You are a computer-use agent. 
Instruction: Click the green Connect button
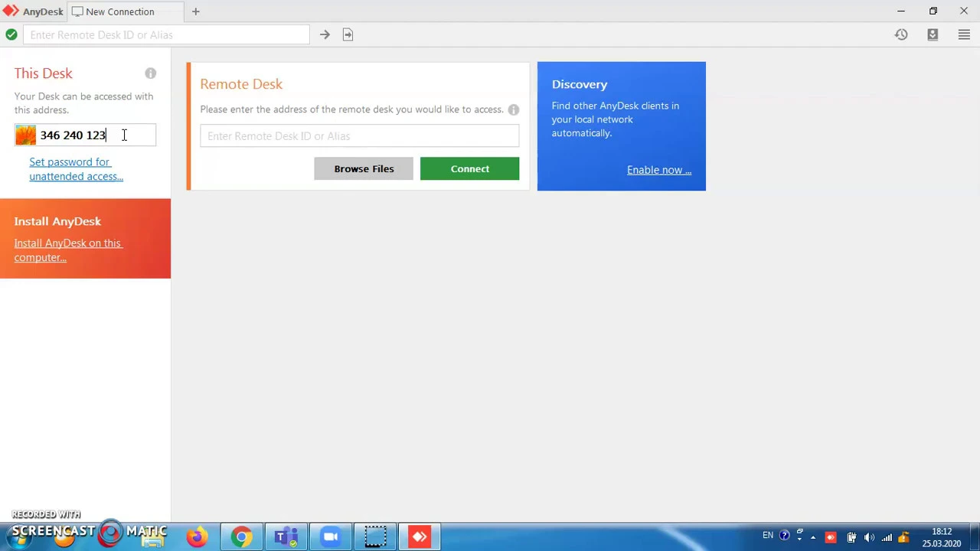(x=469, y=168)
